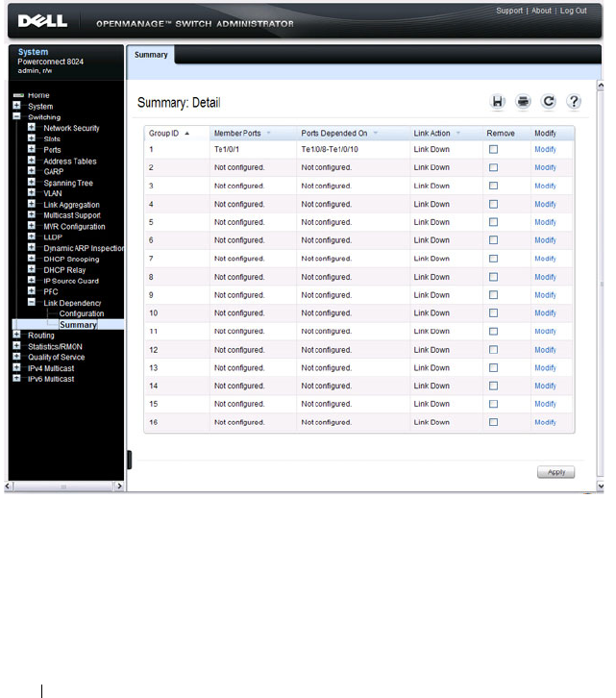616x698 pixels.
Task: Expand the VLAN tree node
Action: (31, 192)
